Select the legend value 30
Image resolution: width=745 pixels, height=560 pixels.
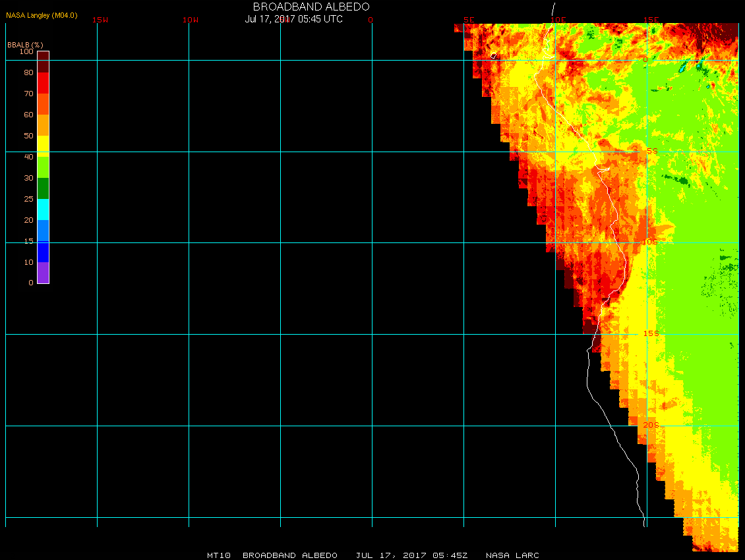[29, 178]
